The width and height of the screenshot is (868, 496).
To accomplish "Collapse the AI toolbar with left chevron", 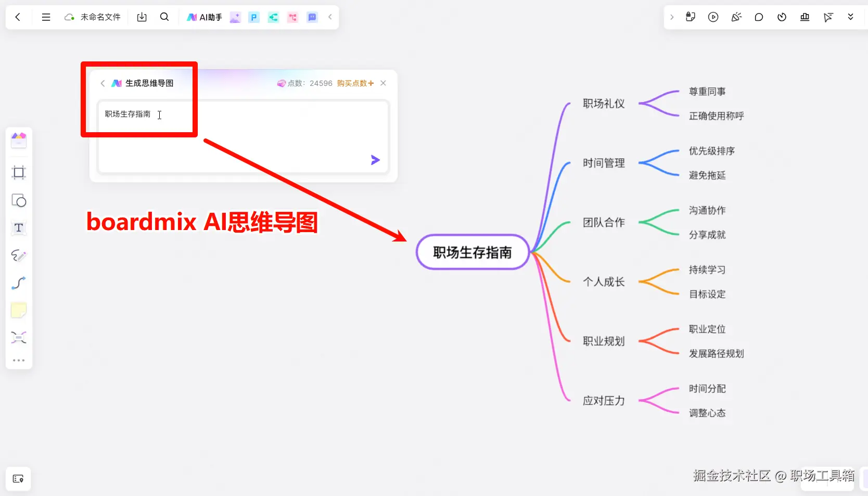I will 330,17.
